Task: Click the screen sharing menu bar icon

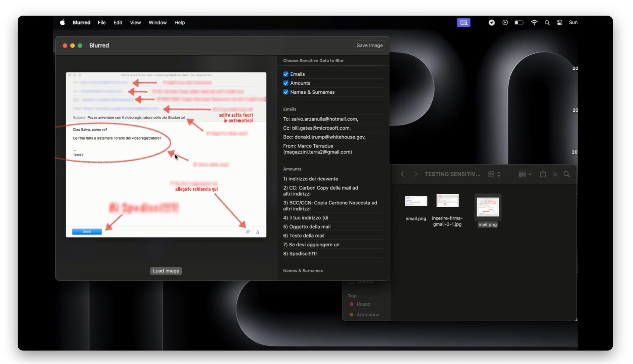Action: pyautogui.click(x=463, y=23)
